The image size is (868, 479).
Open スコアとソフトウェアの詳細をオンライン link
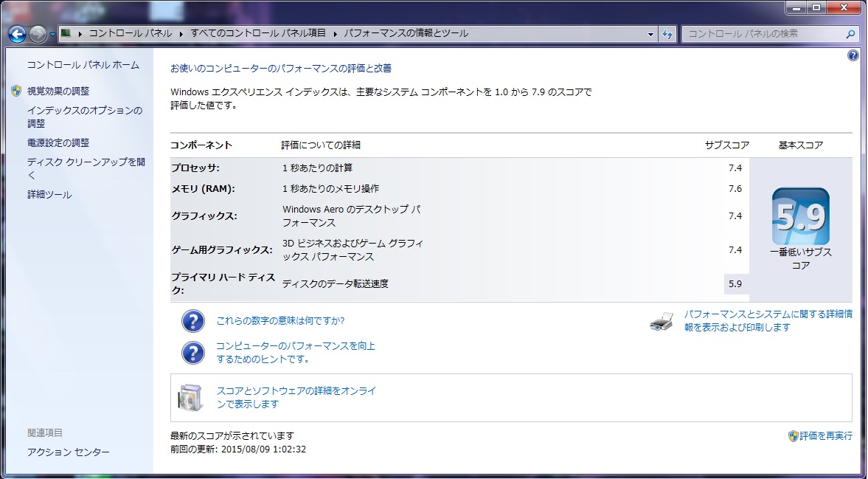tap(296, 397)
